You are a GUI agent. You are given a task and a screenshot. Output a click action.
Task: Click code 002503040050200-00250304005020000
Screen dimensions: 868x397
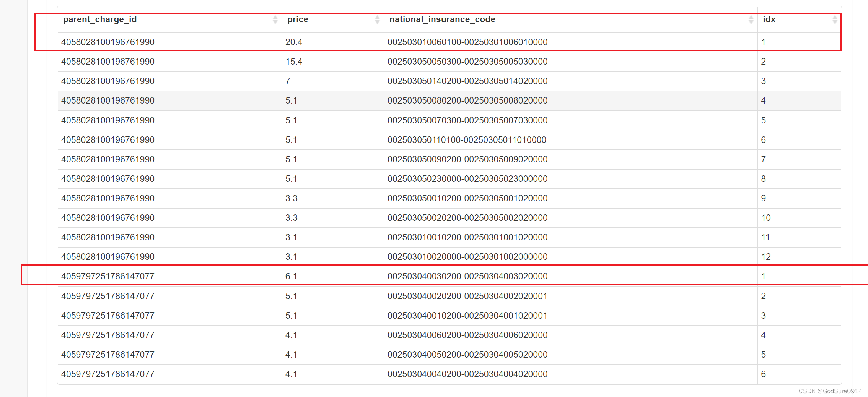[467, 355]
